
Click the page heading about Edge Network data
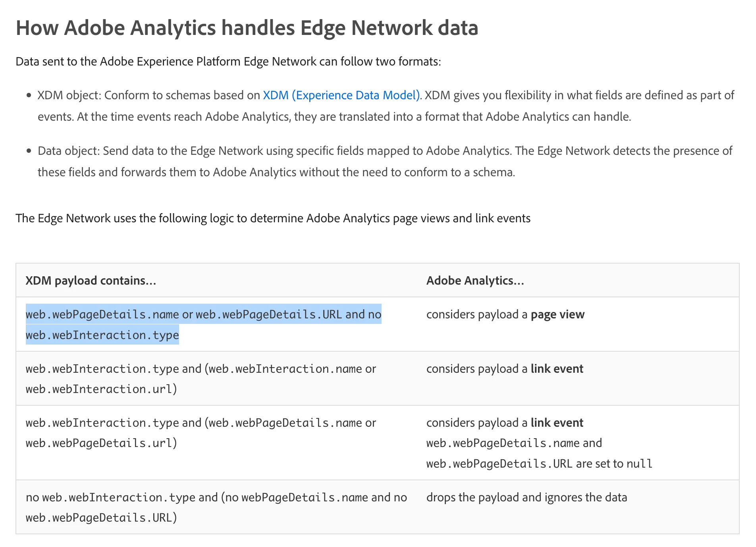247,28
